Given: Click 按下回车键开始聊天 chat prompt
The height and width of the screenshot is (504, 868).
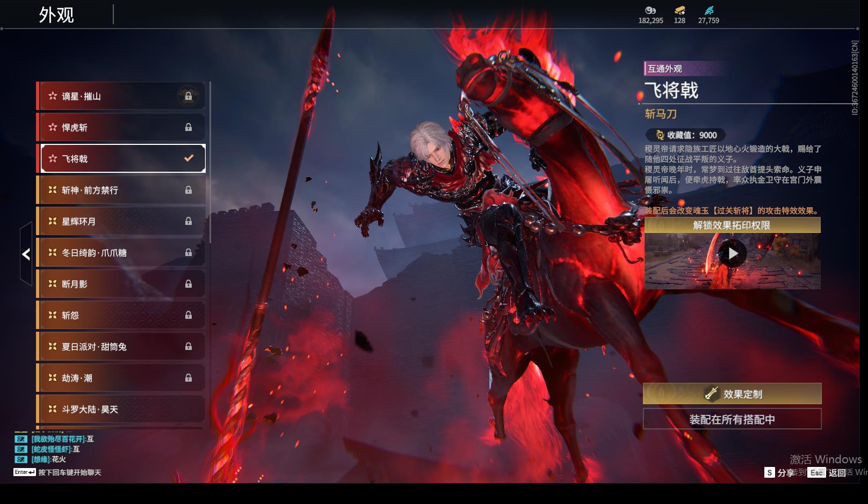Looking at the screenshot, I should click(x=70, y=472).
